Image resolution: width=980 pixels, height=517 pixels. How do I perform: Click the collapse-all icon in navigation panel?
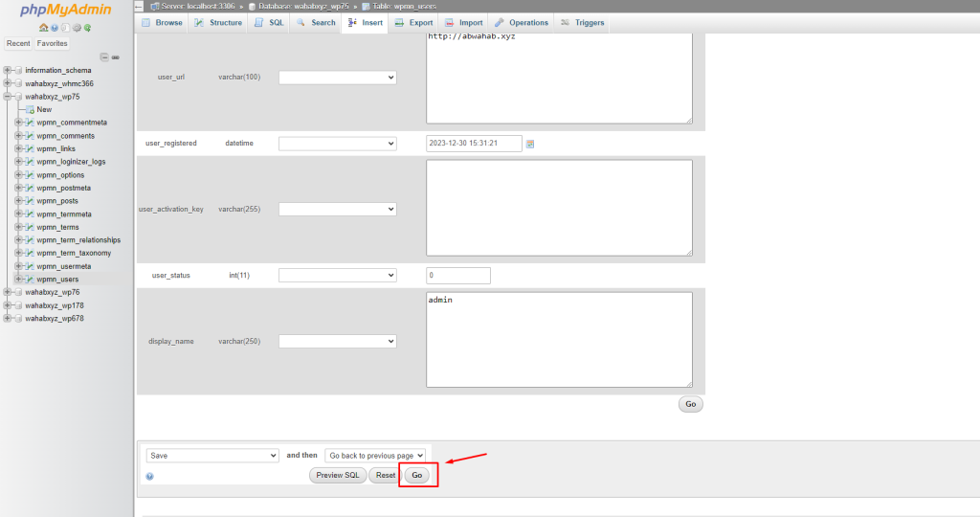[104, 57]
